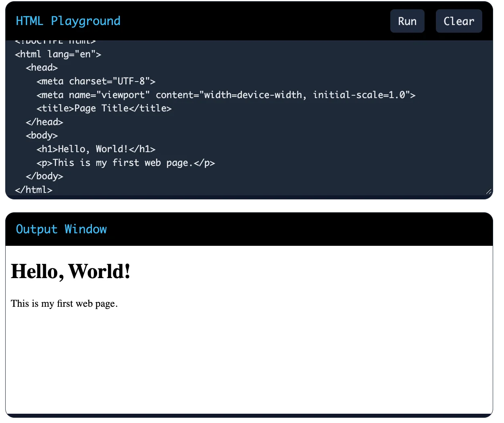This screenshot has width=504, height=423.
Task: Click the closing </head> tag line
Action: pos(44,122)
